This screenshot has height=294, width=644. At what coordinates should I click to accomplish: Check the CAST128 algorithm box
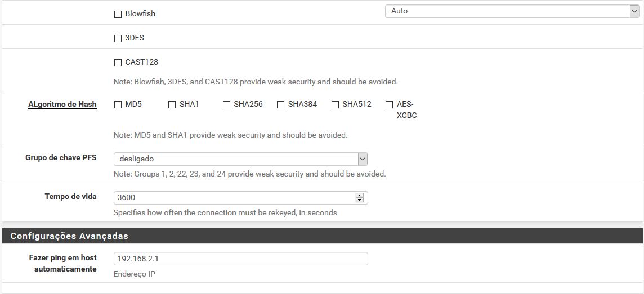point(118,62)
